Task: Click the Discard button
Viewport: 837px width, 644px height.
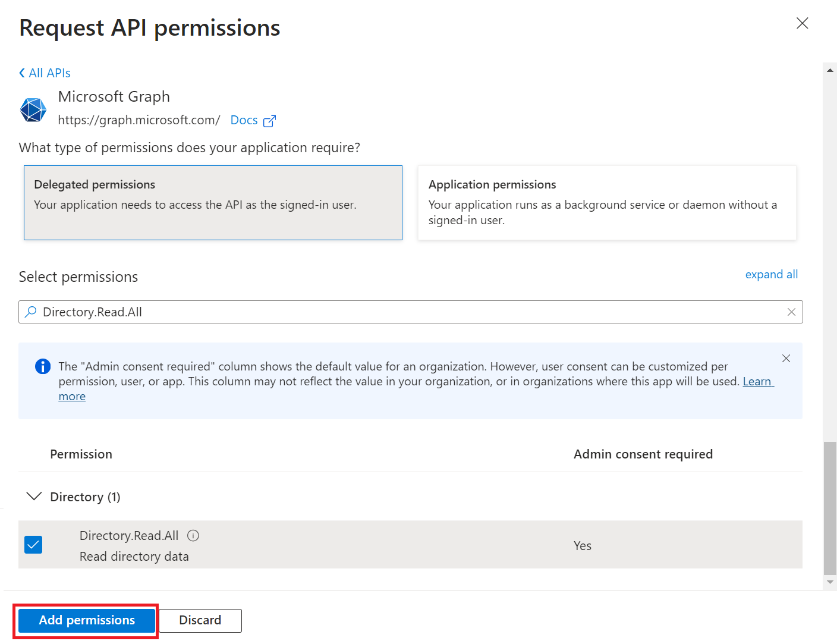Action: pos(200,620)
